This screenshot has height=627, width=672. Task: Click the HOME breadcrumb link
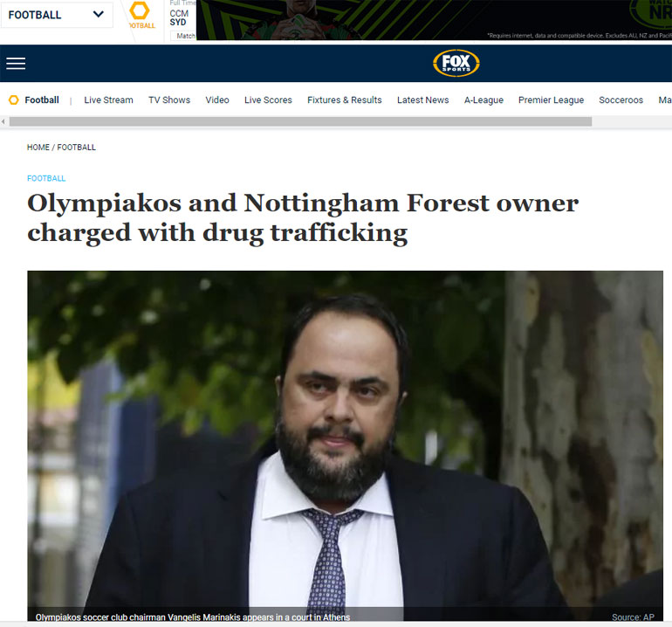(x=38, y=148)
